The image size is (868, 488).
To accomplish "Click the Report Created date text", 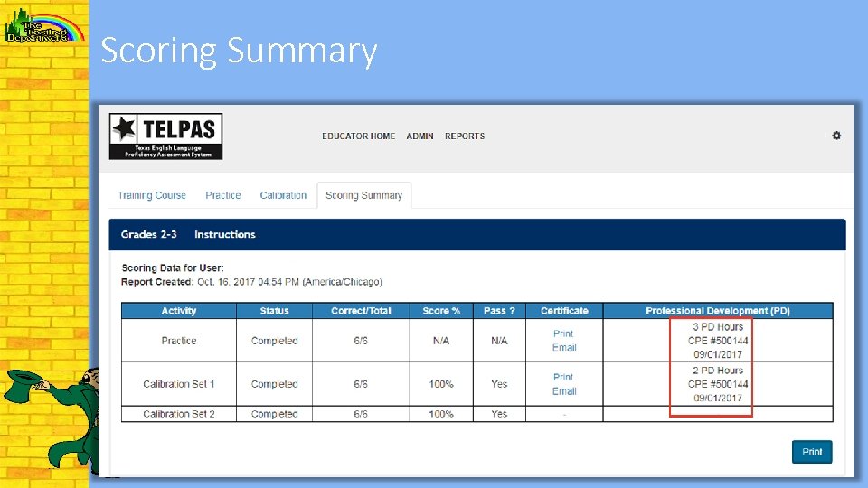I will [289, 282].
